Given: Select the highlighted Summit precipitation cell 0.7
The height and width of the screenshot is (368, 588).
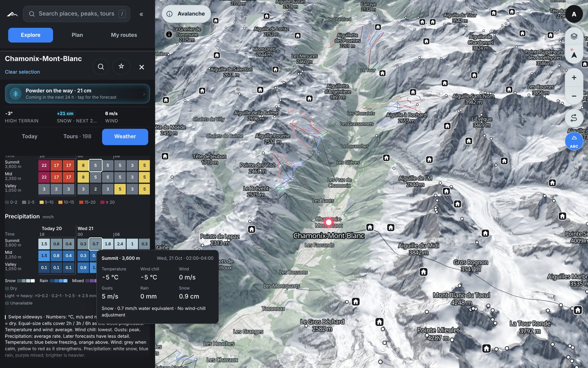Looking at the screenshot, I should tap(96, 244).
